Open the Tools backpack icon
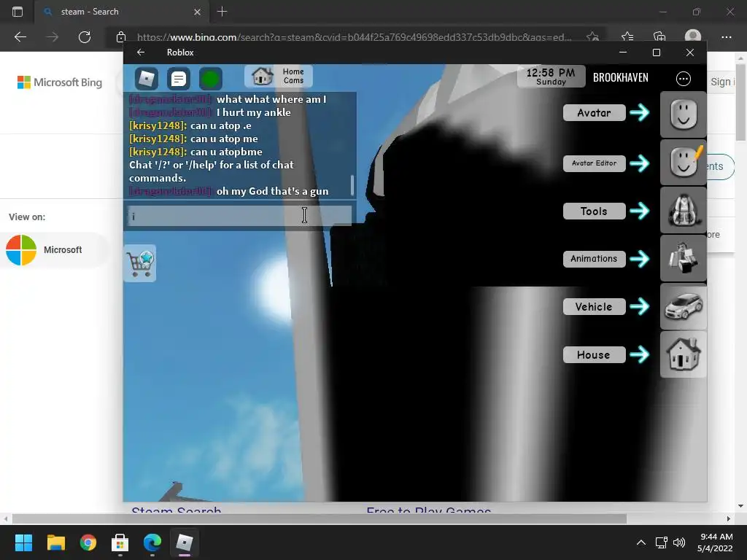 pos(683,210)
